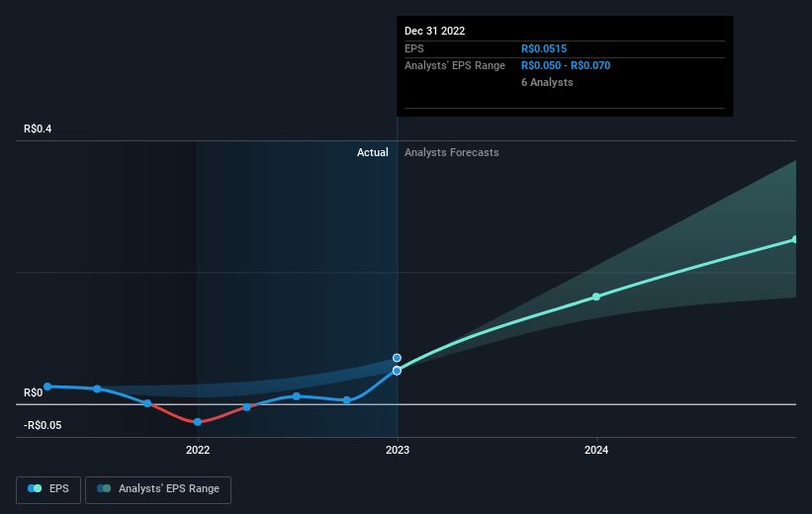Click the 'Actual' label
The image size is (812, 514).
click(372, 152)
